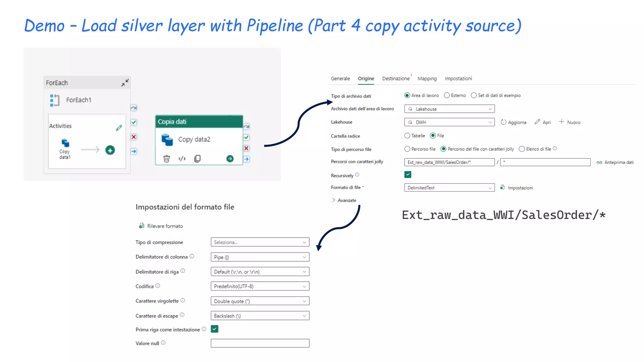Open Formato di file DelimitedText dropdown
Image resolution: width=644 pixels, height=362 pixels.
[x=449, y=188]
